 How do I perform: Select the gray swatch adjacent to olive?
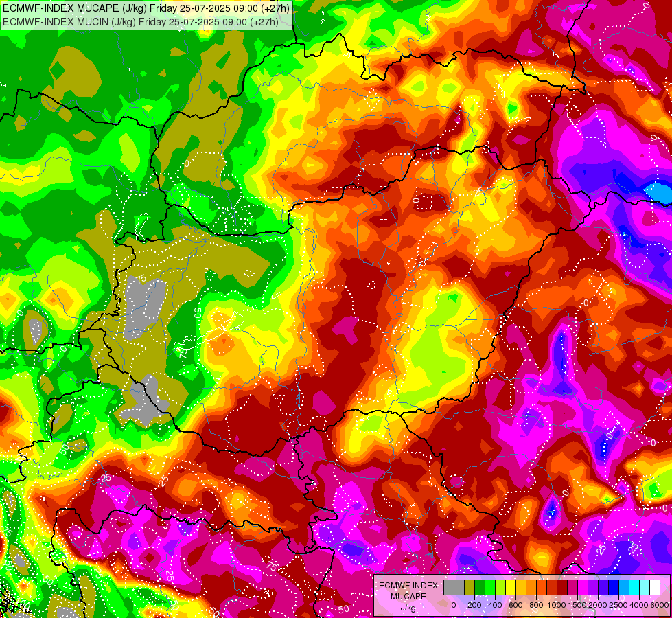pos(459,587)
